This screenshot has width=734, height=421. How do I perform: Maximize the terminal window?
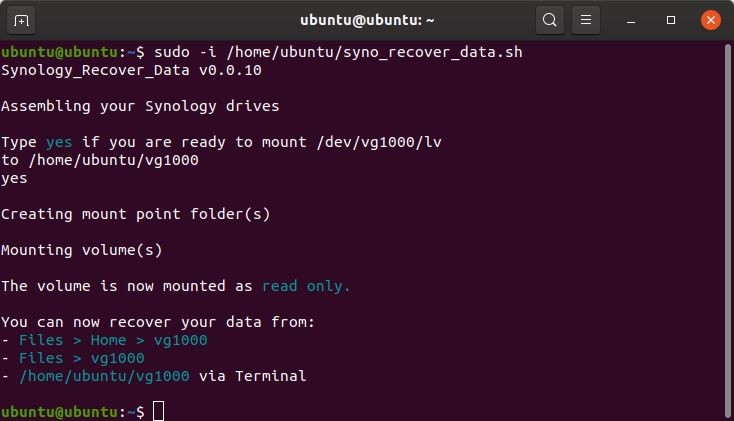(x=671, y=20)
